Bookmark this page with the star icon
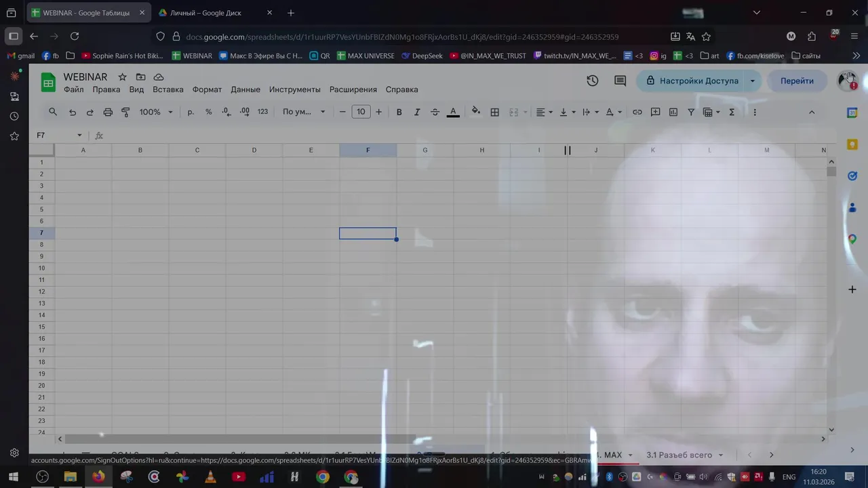868x488 pixels. click(707, 37)
